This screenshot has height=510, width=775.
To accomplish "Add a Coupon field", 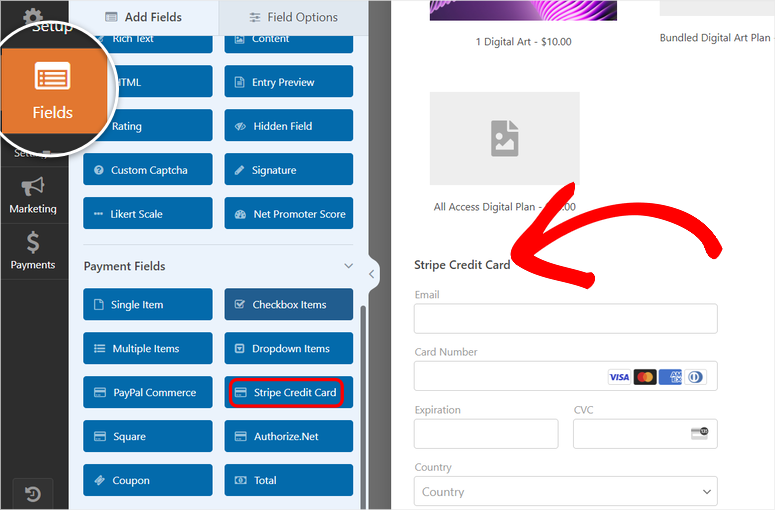I will (x=148, y=480).
